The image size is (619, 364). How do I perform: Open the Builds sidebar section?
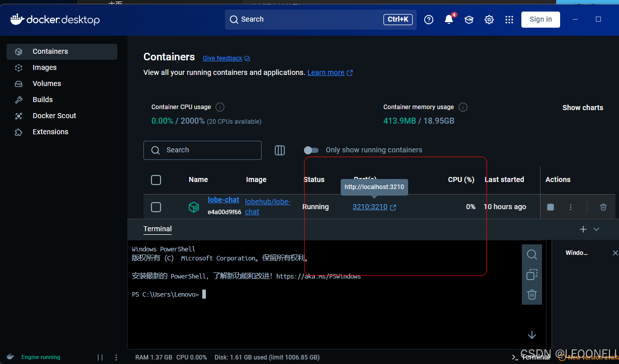pyautogui.click(x=62, y=100)
